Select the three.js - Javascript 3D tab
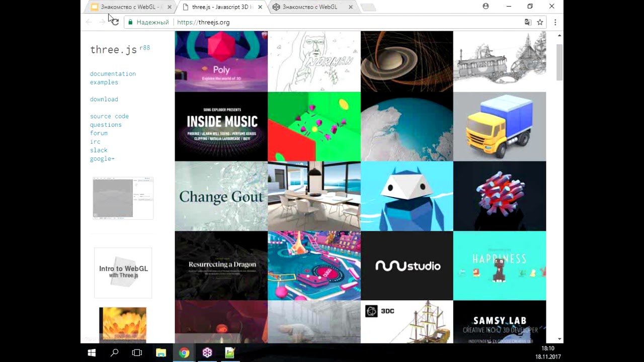This screenshot has width=644, height=362. 221,7
